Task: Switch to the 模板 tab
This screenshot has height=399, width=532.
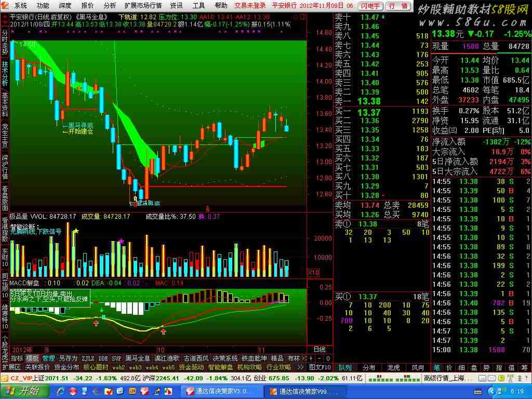Action: coord(32,358)
